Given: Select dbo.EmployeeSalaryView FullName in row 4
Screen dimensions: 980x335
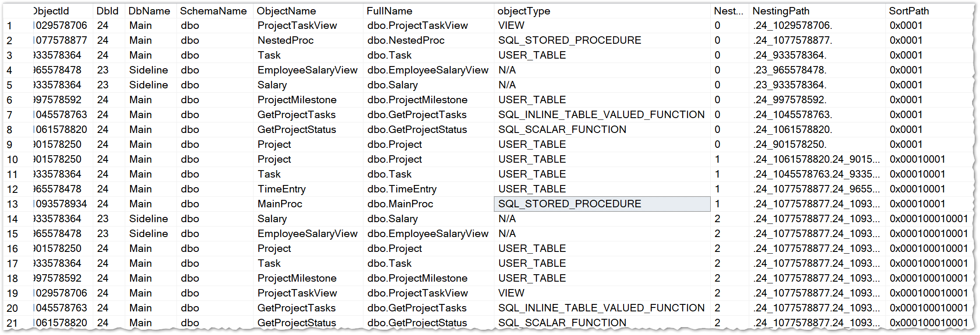Looking at the screenshot, I should tap(428, 70).
